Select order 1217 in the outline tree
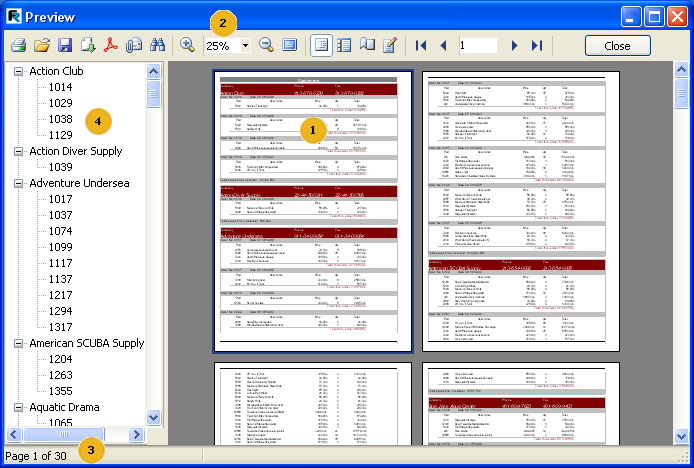694x468 pixels. click(x=60, y=295)
